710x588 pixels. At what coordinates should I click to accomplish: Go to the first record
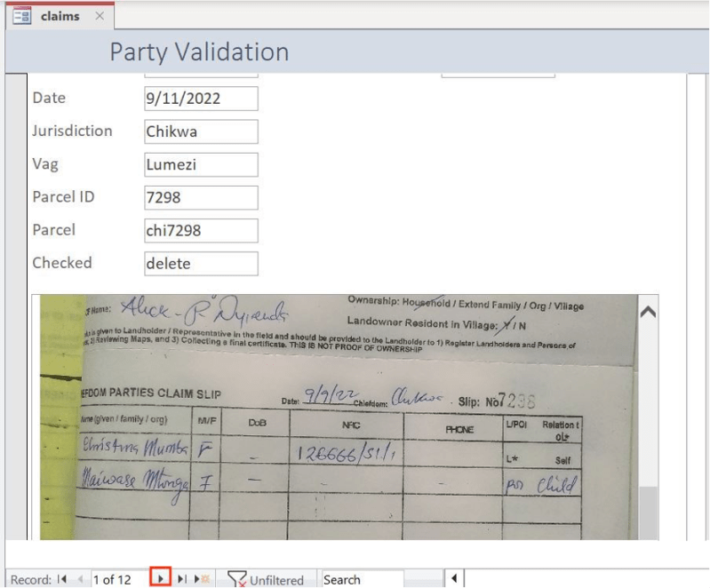pos(62,579)
